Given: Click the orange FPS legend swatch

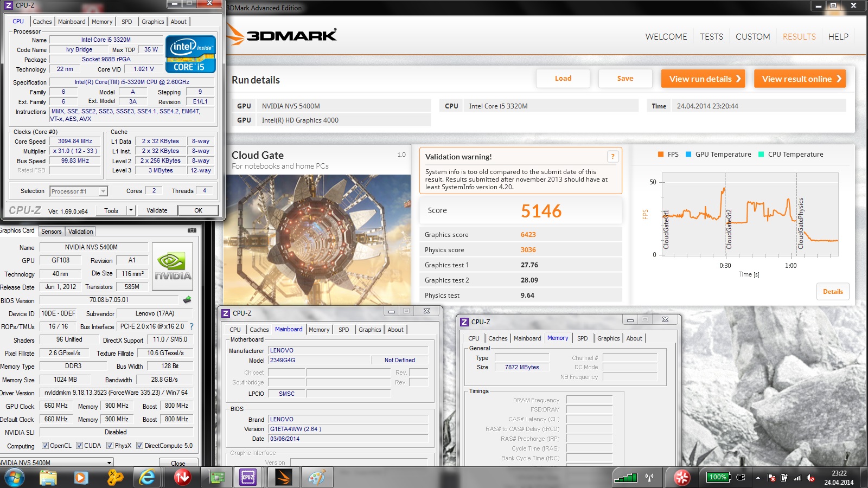Looking at the screenshot, I should [x=661, y=155].
